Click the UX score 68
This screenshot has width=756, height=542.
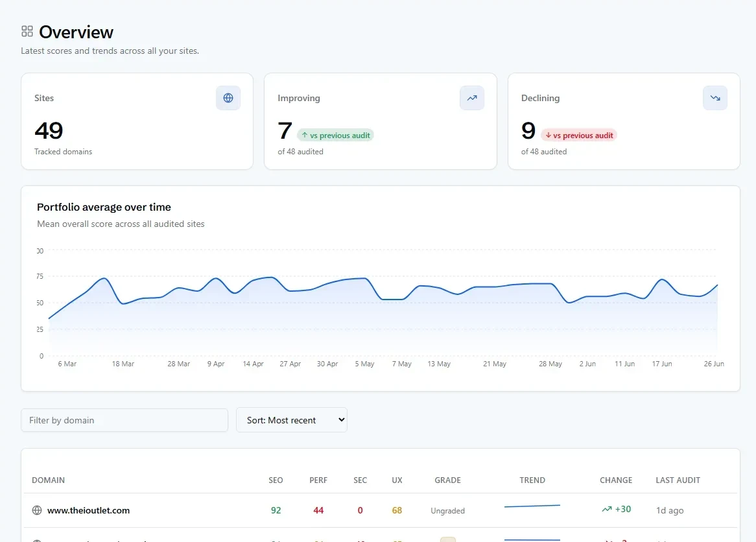point(397,510)
